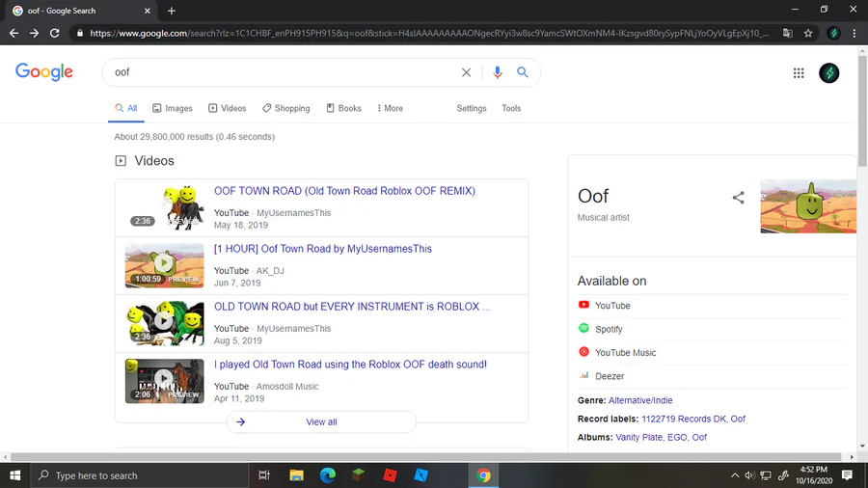Viewport: 868px width, 488px height.
Task: Open Google apps grid icon
Action: point(799,73)
